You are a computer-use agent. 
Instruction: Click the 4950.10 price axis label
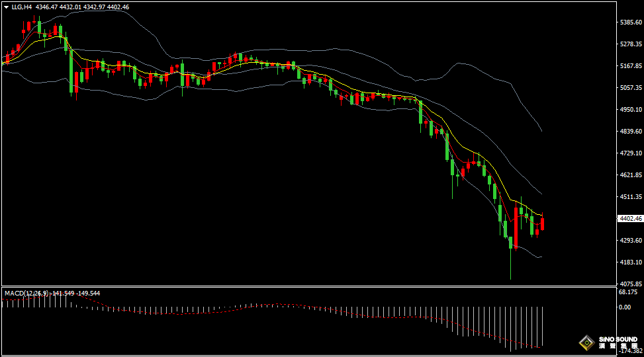(x=629, y=110)
